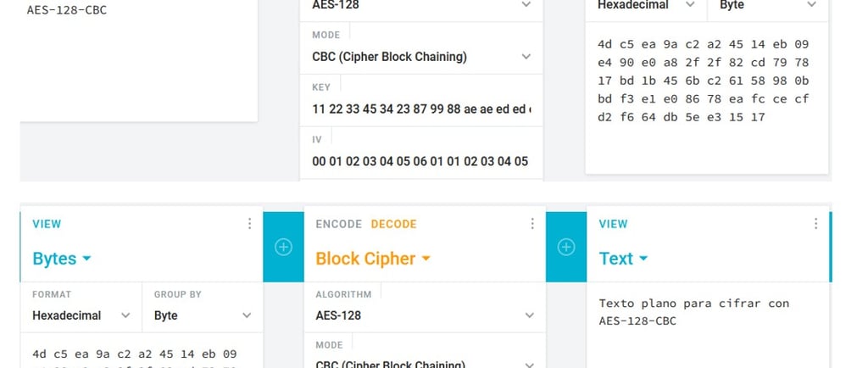
Task: Open the Bytes view three-dot menu
Action: (249, 224)
